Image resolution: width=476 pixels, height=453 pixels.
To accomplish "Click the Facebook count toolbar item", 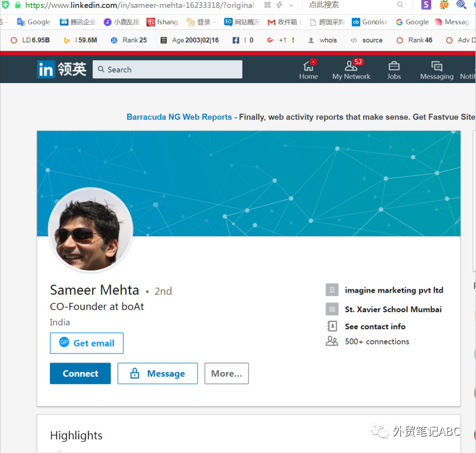I will 243,40.
